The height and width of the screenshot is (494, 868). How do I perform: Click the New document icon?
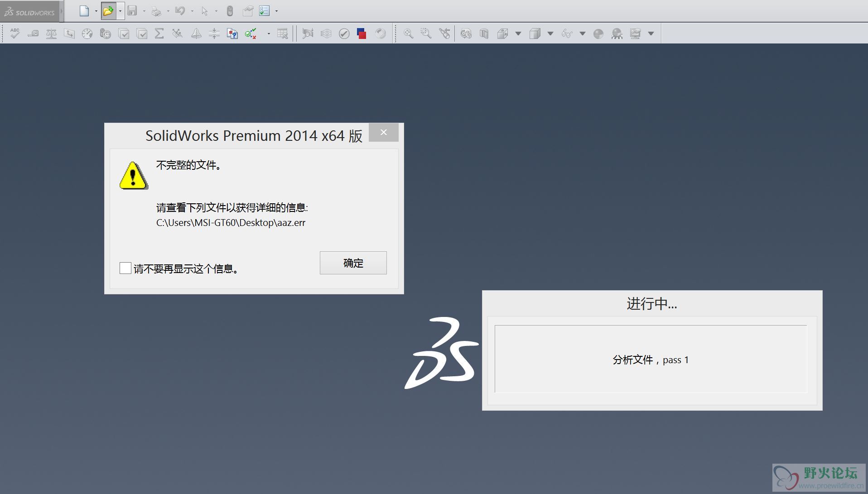tap(84, 11)
